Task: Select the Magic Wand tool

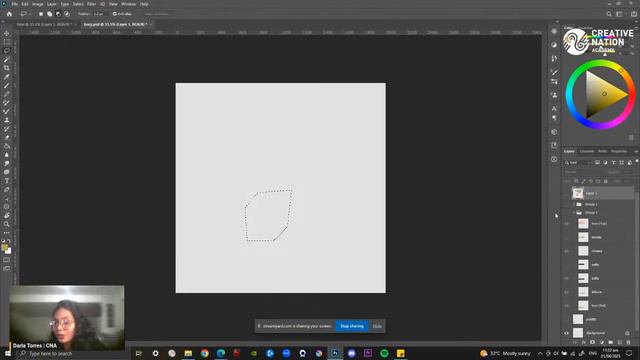Action: [x=7, y=60]
